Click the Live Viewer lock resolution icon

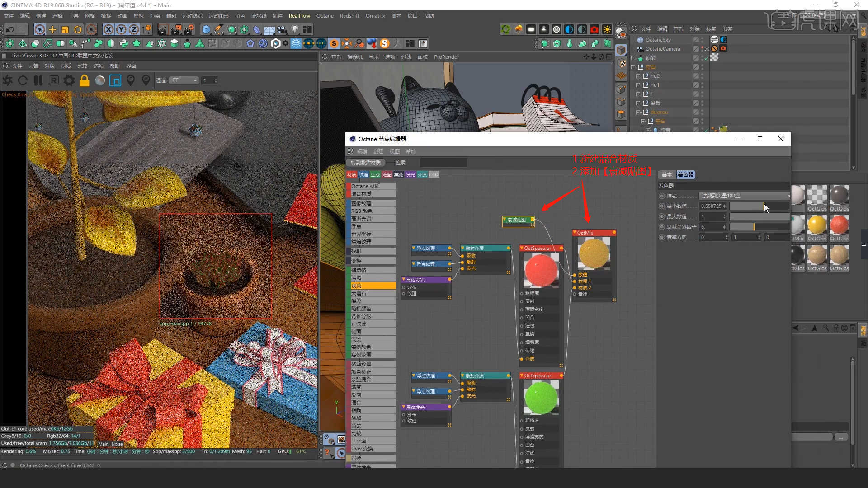(84, 81)
